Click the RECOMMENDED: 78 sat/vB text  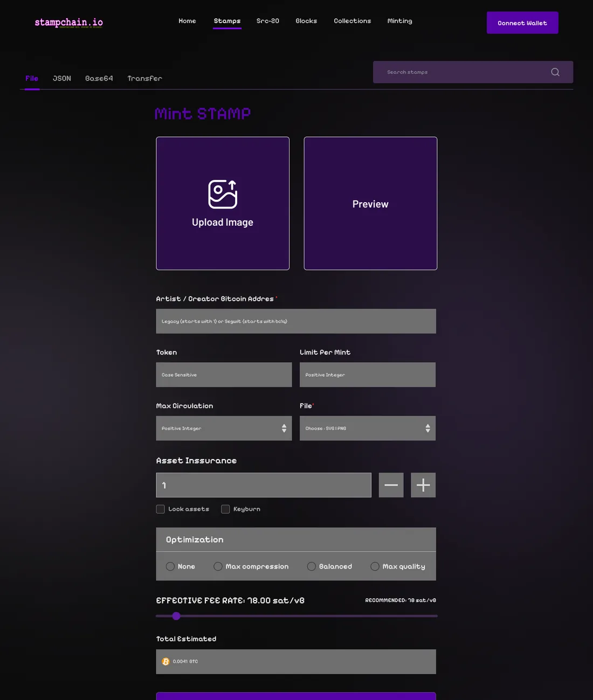[401, 600]
